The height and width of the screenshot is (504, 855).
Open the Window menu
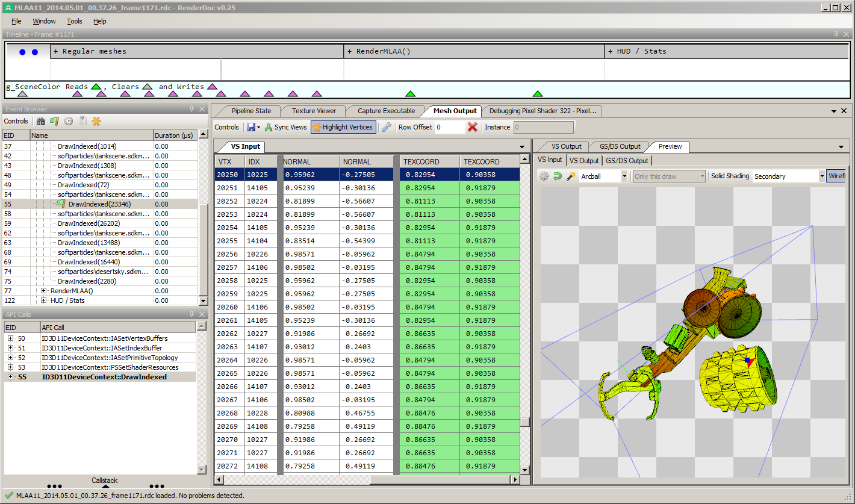click(x=44, y=21)
